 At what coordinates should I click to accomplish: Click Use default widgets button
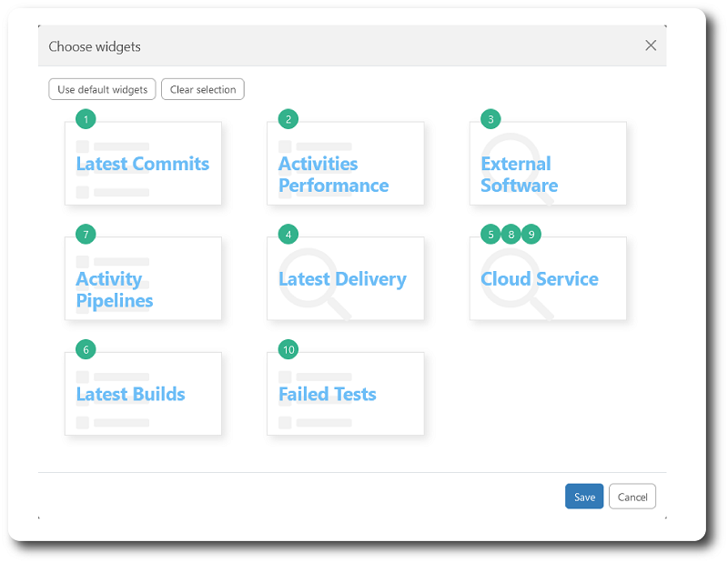tap(102, 89)
